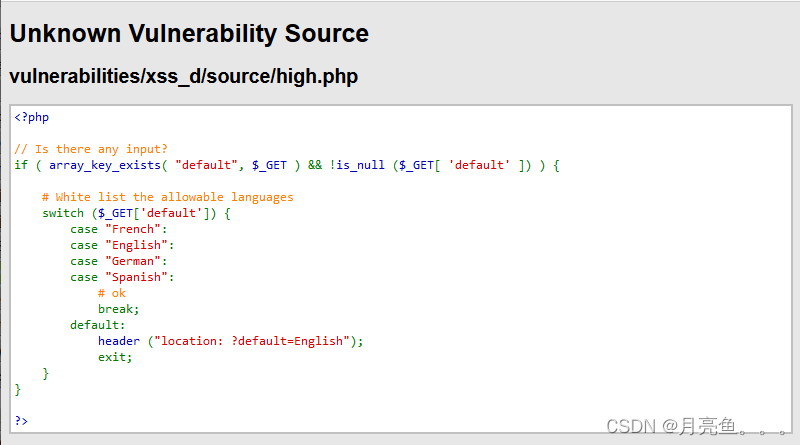
Task: Click 'array_key_exists' in the if statement
Action: pos(105,165)
